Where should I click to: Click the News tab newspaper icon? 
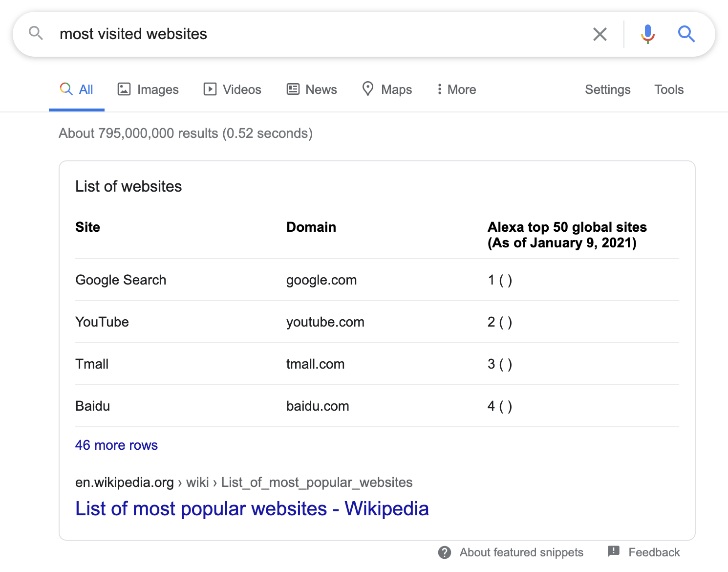(x=293, y=89)
